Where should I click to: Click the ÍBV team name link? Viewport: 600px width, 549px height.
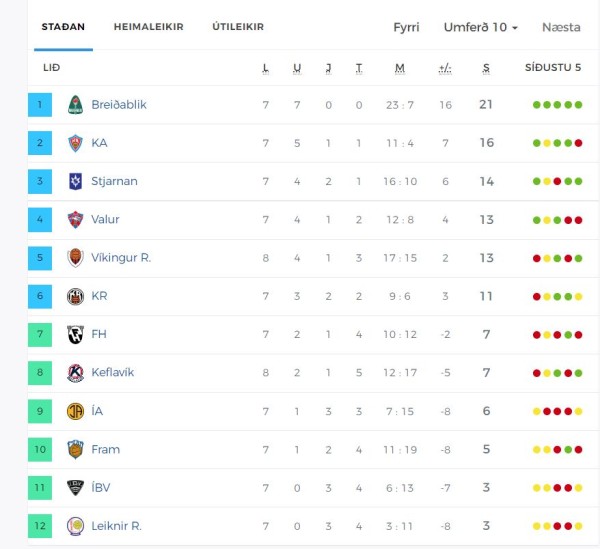101,487
